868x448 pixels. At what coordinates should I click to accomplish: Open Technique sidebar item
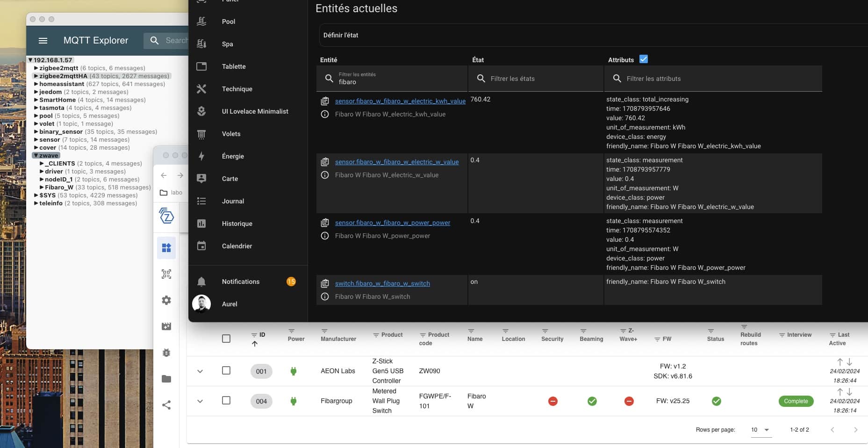click(237, 89)
